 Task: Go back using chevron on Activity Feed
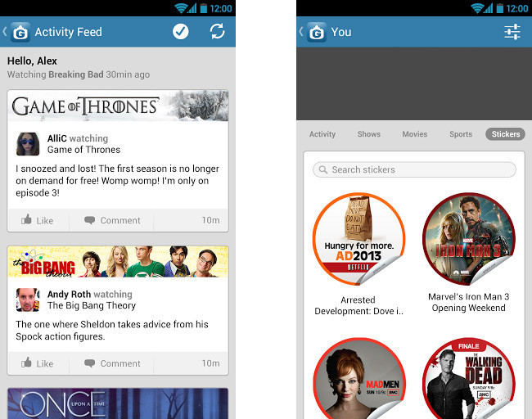tap(5, 32)
